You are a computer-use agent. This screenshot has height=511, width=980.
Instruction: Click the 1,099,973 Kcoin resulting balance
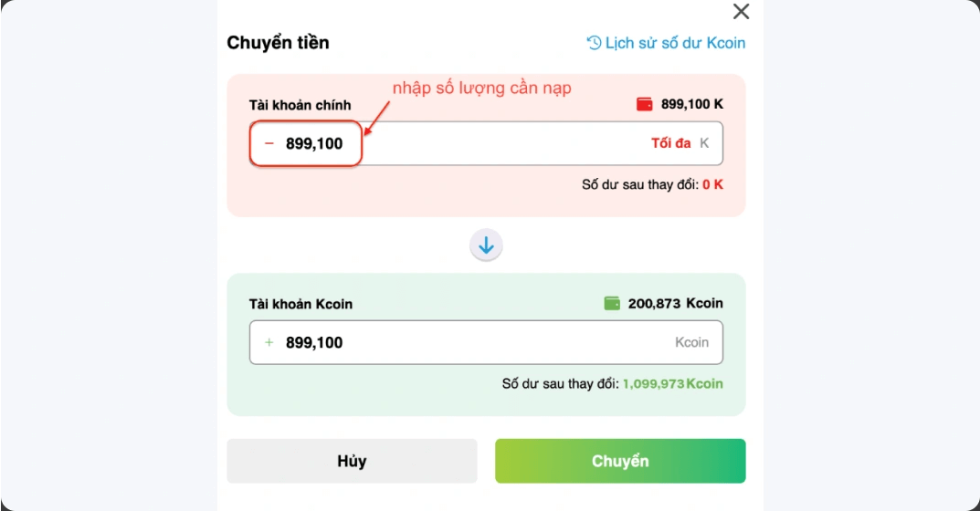(672, 383)
